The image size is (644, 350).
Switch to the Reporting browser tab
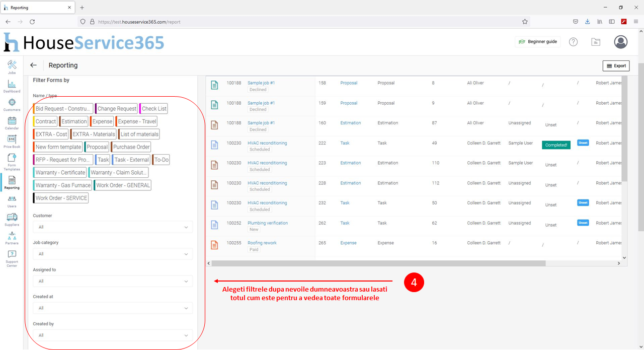point(38,8)
